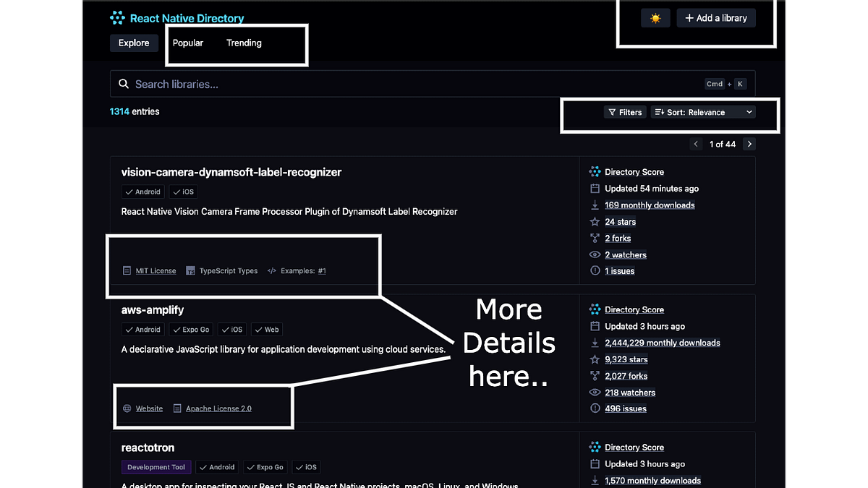
Task: Open the Apache License 2.0 link
Action: pyautogui.click(x=218, y=408)
